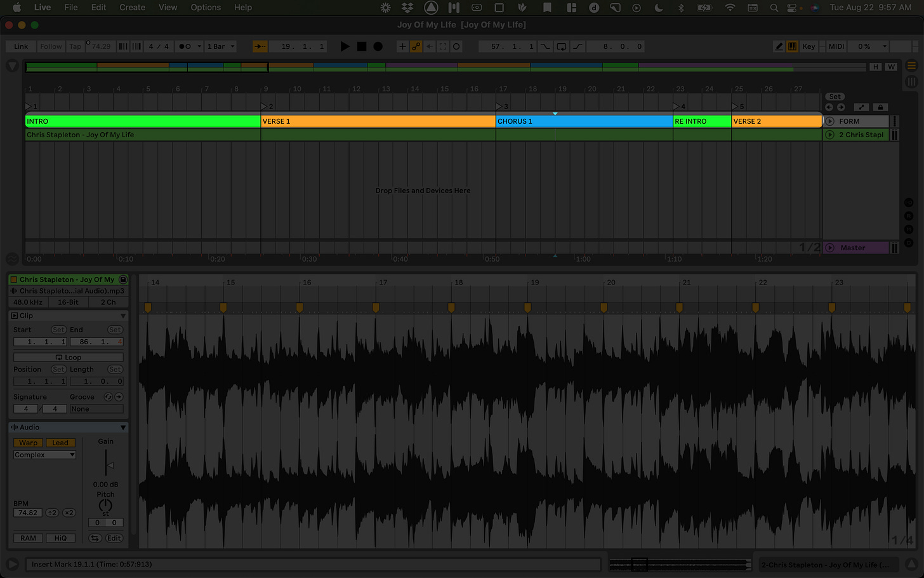Select the VERSE 1 clip
Viewport: 924px width, 578px height.
378,121
